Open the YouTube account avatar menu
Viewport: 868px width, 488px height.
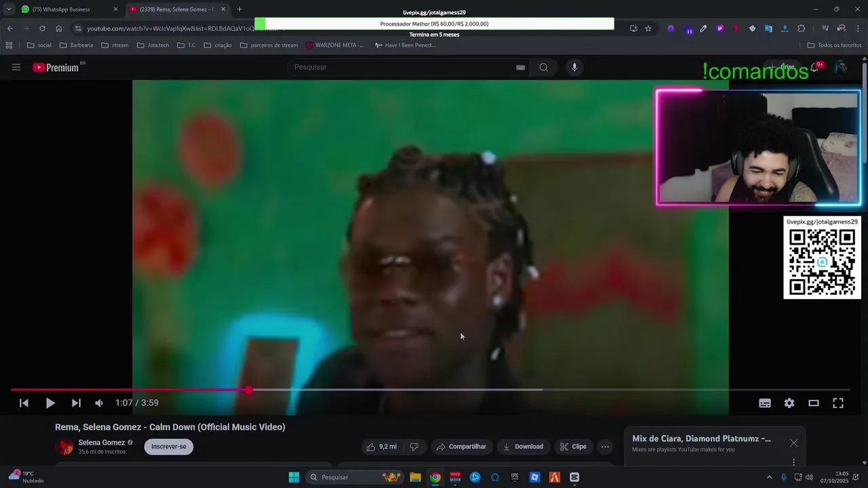click(840, 67)
